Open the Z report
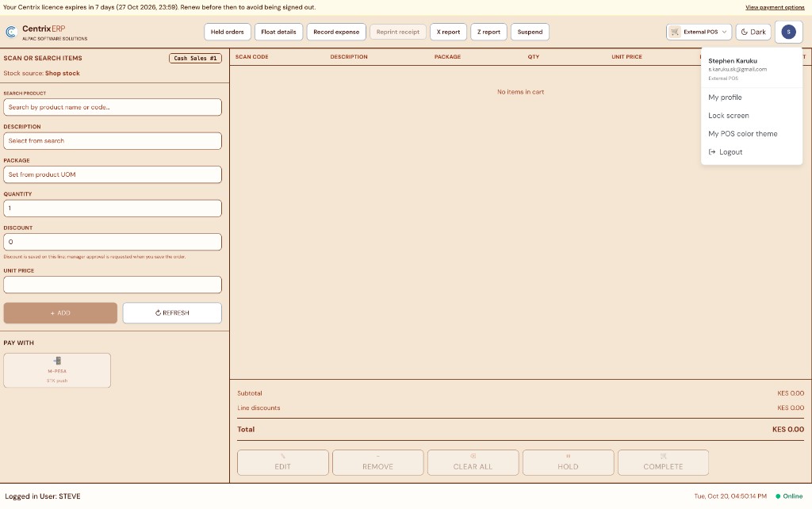812x509 pixels. click(488, 32)
